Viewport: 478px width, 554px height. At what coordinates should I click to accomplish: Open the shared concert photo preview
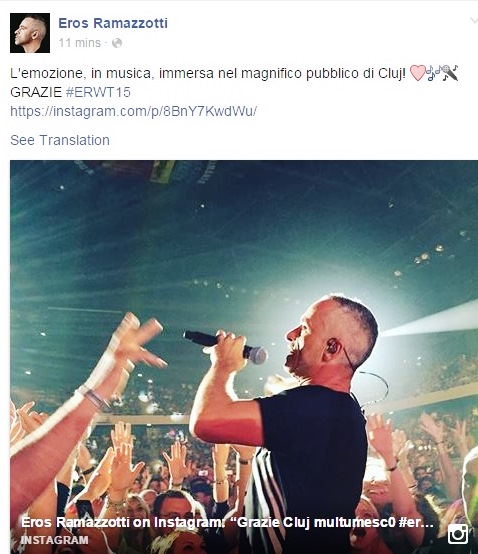(x=244, y=357)
